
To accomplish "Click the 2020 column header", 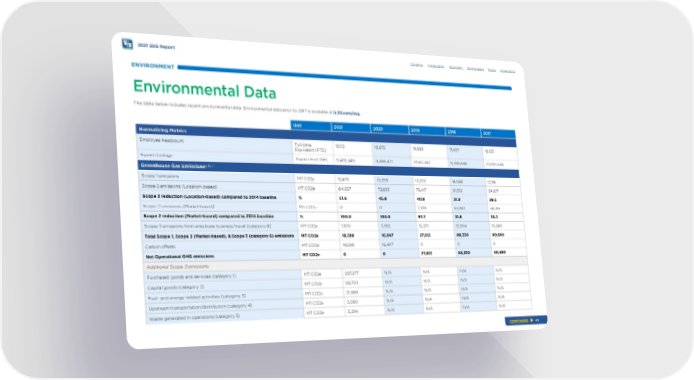I will pos(389,129).
